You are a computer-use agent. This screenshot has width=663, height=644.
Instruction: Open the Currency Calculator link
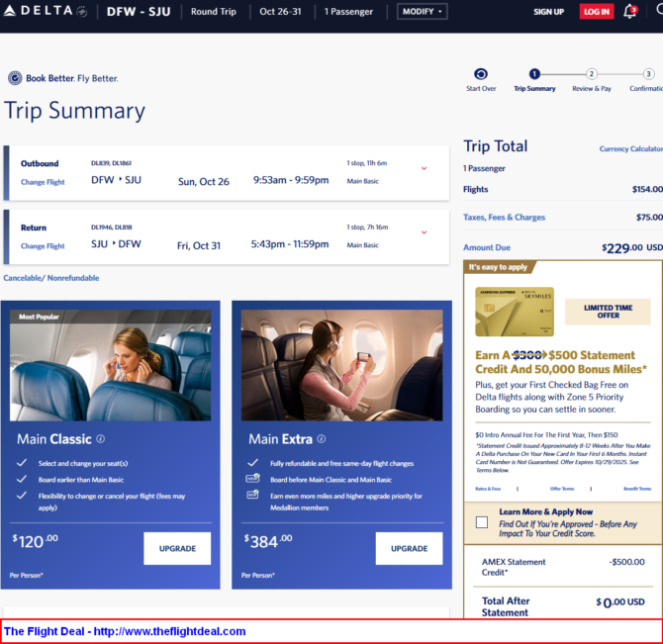coord(630,149)
